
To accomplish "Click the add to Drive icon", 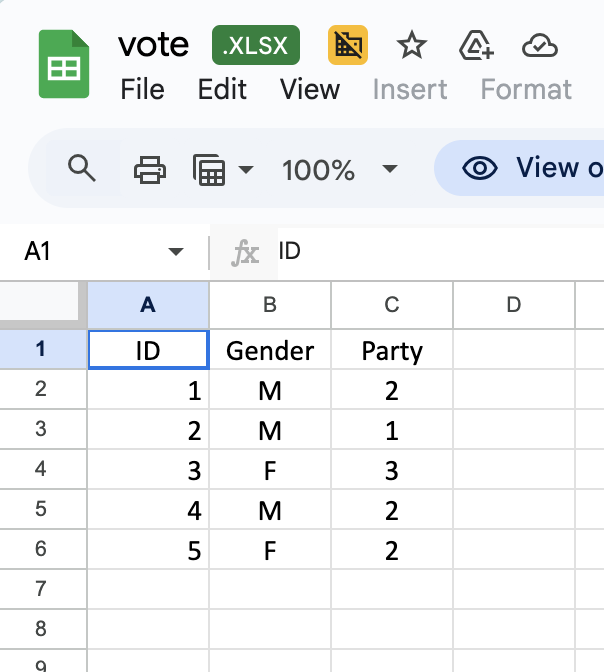I will [476, 45].
